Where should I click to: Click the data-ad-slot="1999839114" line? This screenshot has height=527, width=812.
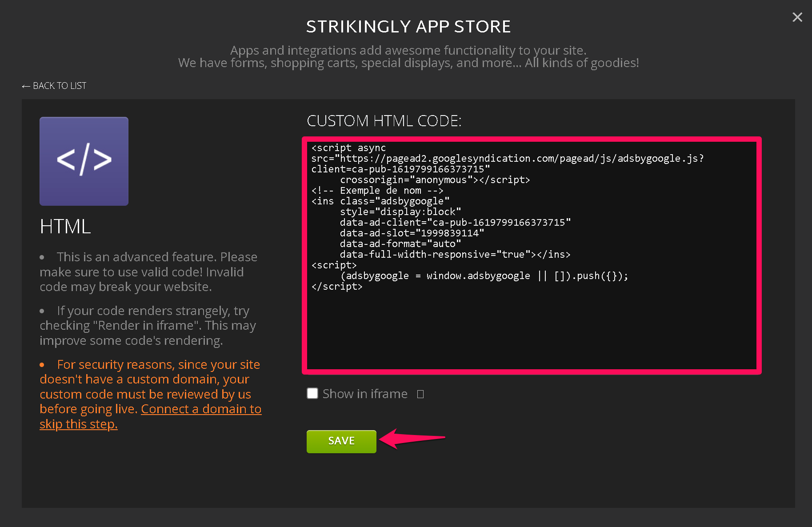click(412, 233)
